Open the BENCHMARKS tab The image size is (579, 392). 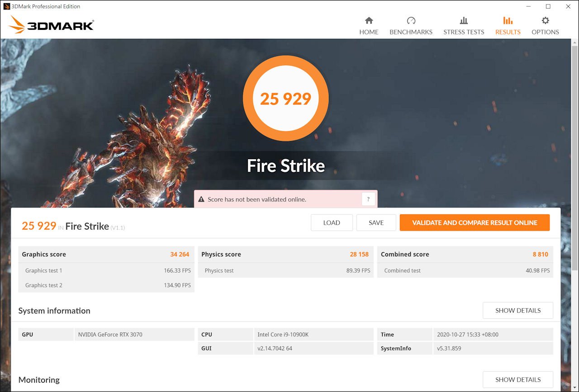click(x=411, y=26)
